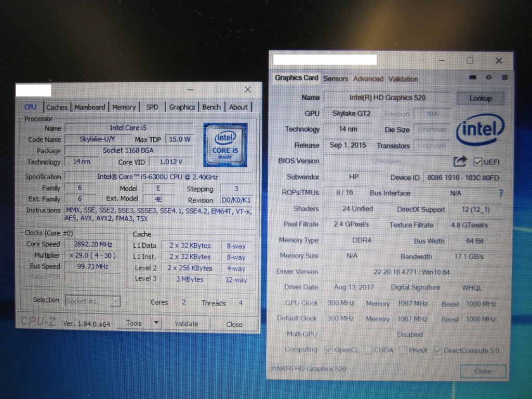This screenshot has width=532, height=399.
Task: Open the GPU-Z hamburger menu icon
Action: tap(504, 78)
